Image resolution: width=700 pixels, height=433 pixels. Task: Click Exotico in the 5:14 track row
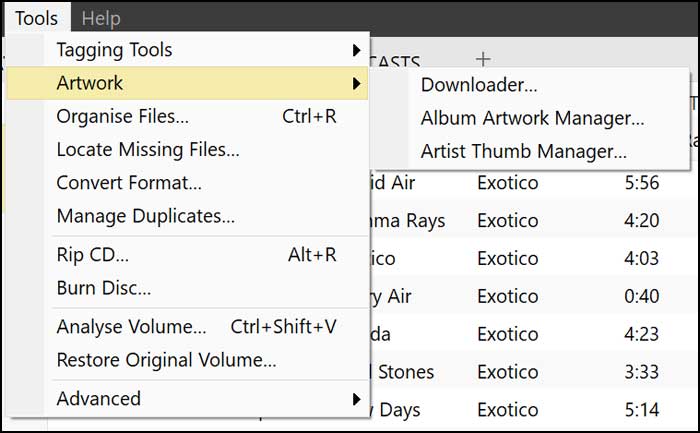click(x=509, y=410)
